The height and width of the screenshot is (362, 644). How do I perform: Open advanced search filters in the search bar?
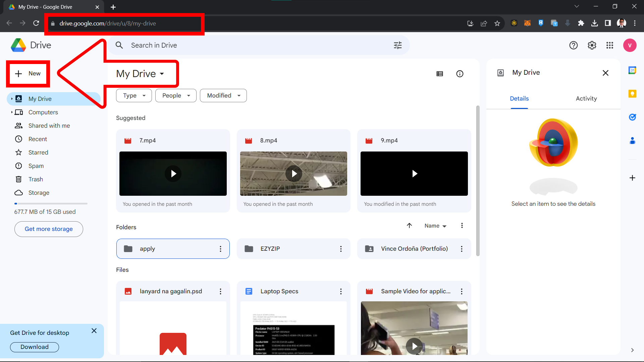pyautogui.click(x=397, y=45)
